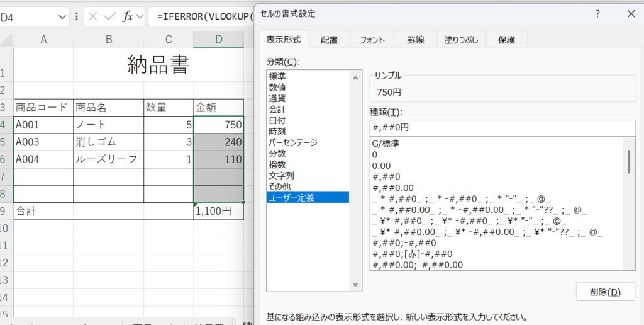Click the 納品書 title cell
This screenshot has height=325, width=644.
[x=158, y=65]
